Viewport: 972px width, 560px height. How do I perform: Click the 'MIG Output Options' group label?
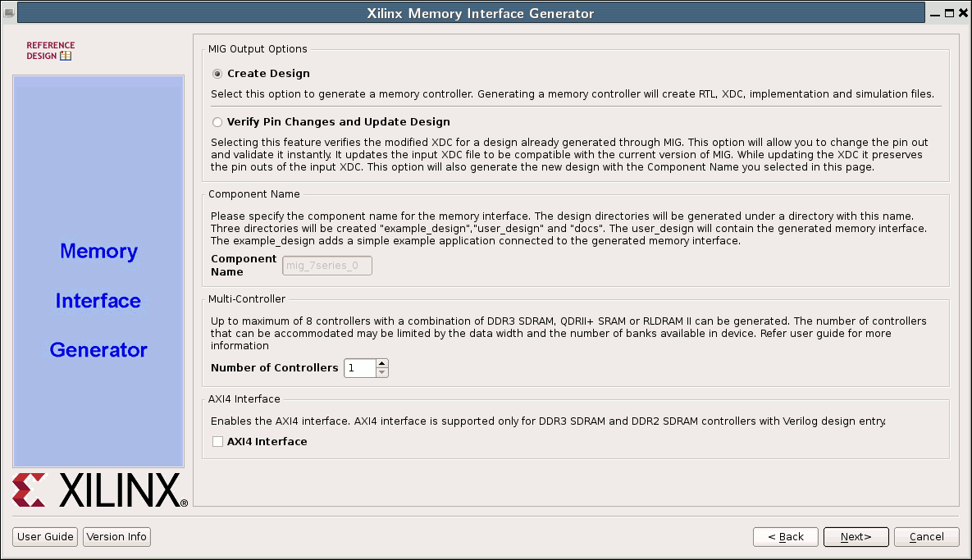(258, 49)
